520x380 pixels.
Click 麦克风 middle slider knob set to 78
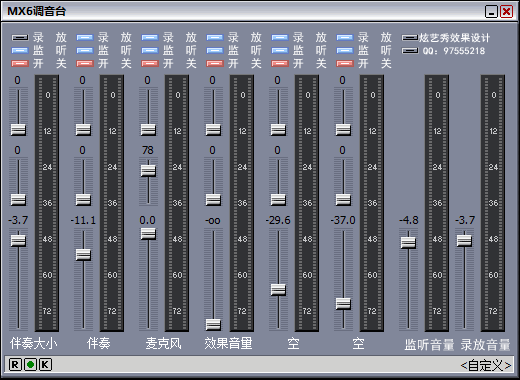(148, 171)
